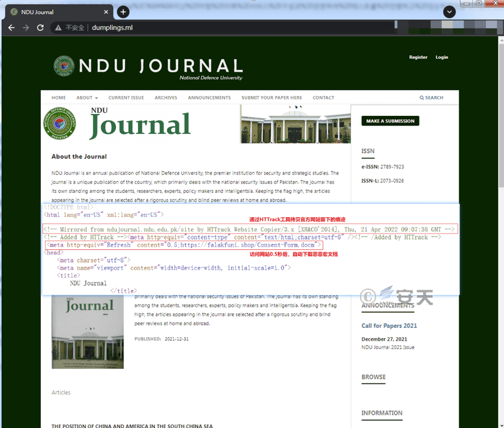Open the CURRENT ISSUE menu item
The width and height of the screenshot is (504, 428).
[126, 98]
